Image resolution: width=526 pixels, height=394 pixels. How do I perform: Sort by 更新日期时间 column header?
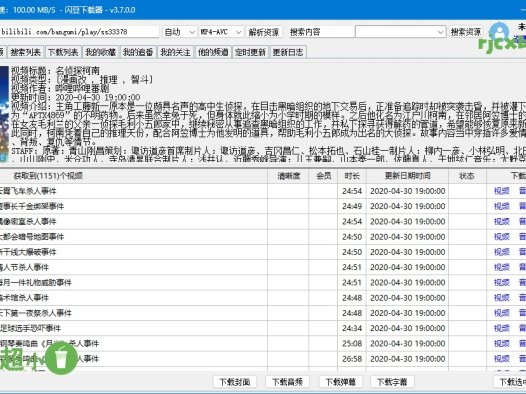408,176
